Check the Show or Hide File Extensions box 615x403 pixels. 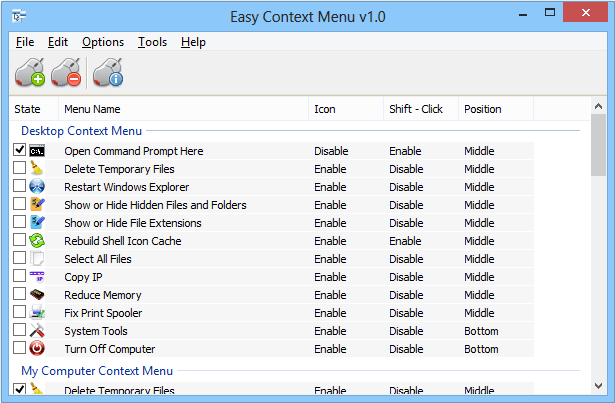click(19, 222)
